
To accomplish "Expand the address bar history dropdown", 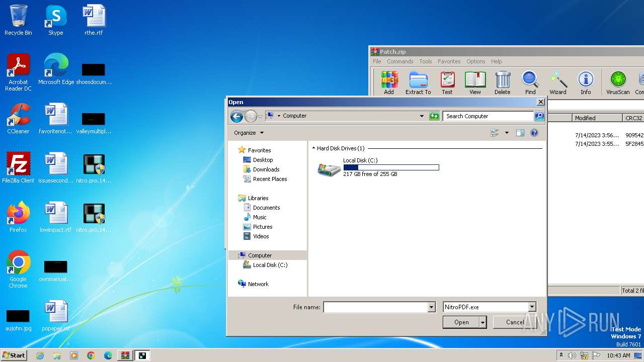I will 422,116.
